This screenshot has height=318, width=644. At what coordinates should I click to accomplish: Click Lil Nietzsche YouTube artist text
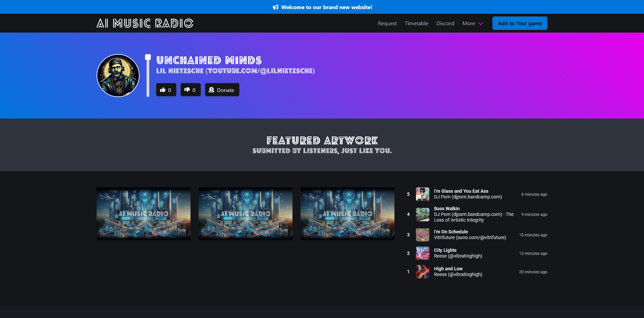click(x=235, y=71)
